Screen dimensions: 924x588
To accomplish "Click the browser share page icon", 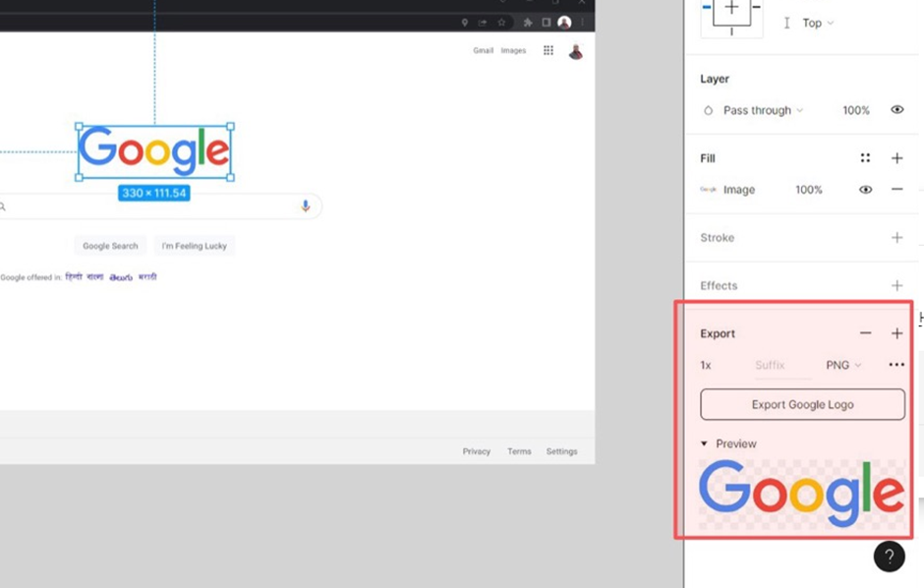I will click(x=483, y=23).
